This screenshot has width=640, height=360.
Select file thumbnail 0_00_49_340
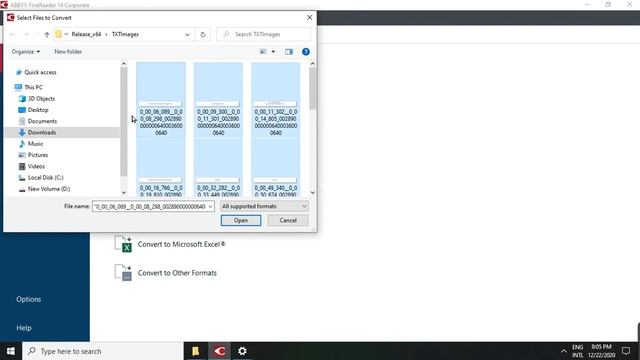click(276, 168)
